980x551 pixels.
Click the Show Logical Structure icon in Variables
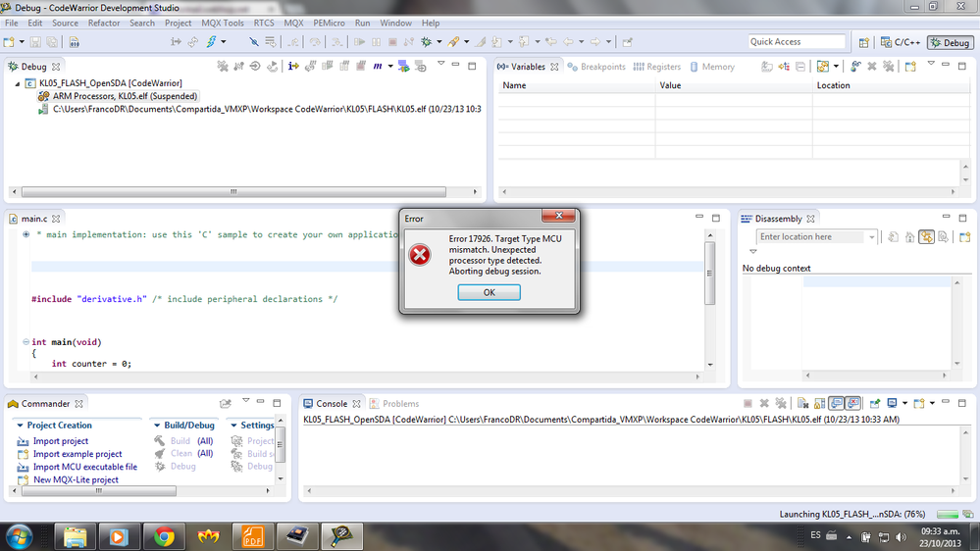tap(784, 67)
